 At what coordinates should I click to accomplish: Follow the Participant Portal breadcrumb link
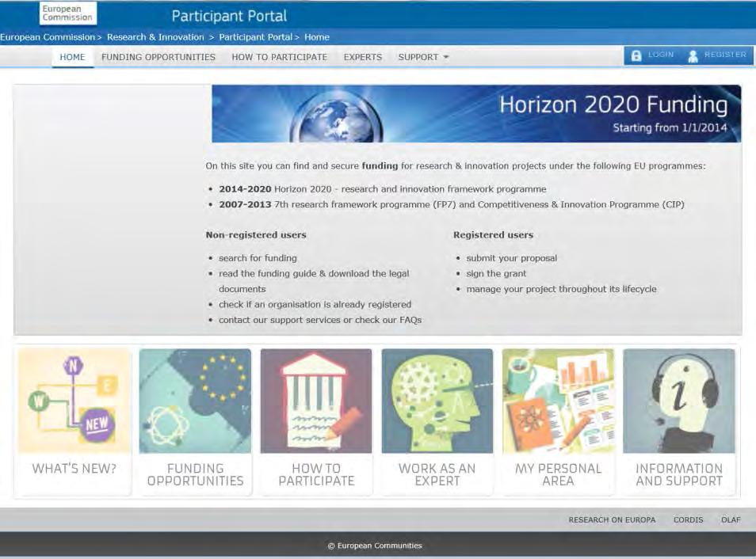coord(255,37)
